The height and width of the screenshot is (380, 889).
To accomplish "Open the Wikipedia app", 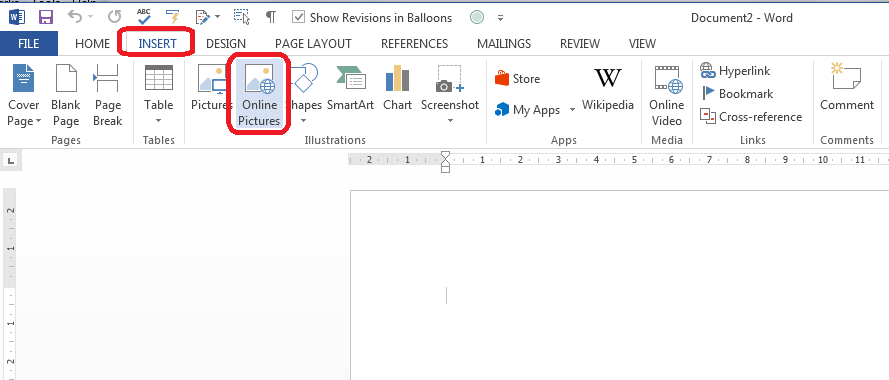I will pyautogui.click(x=608, y=88).
